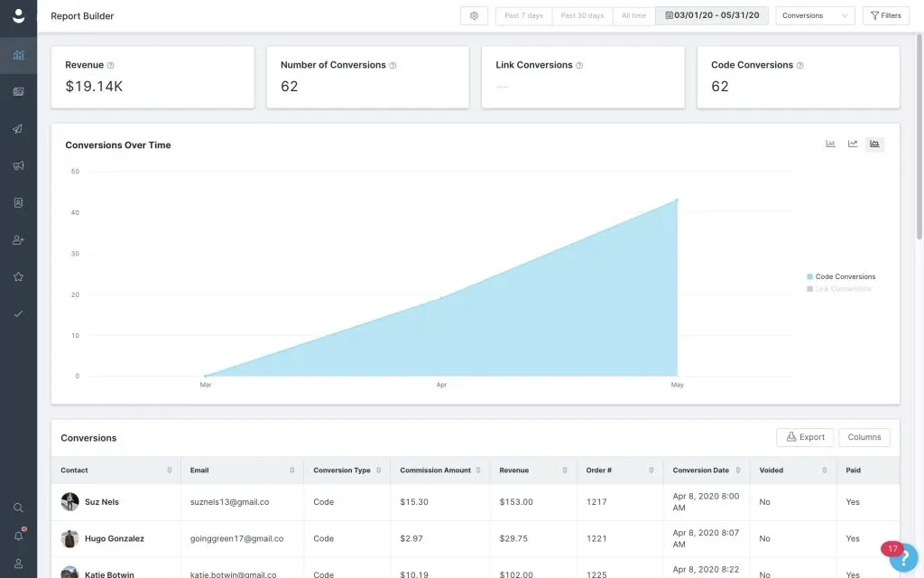Sort table by Revenue column
The width and height of the screenshot is (924, 578).
[533, 471]
